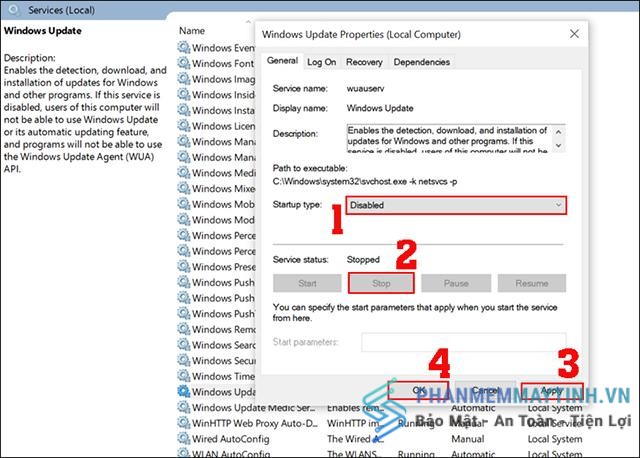640x458 pixels.
Task: Click the wuauserv service name text
Action: pyautogui.click(x=365, y=89)
